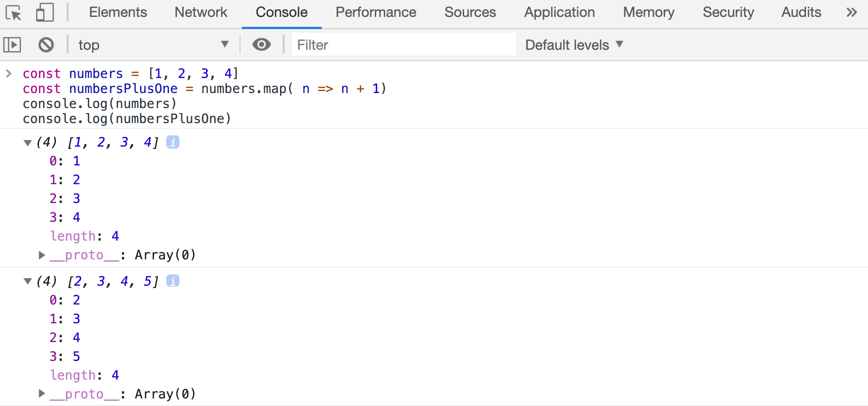Show the console sidebar panel icon

coord(12,45)
